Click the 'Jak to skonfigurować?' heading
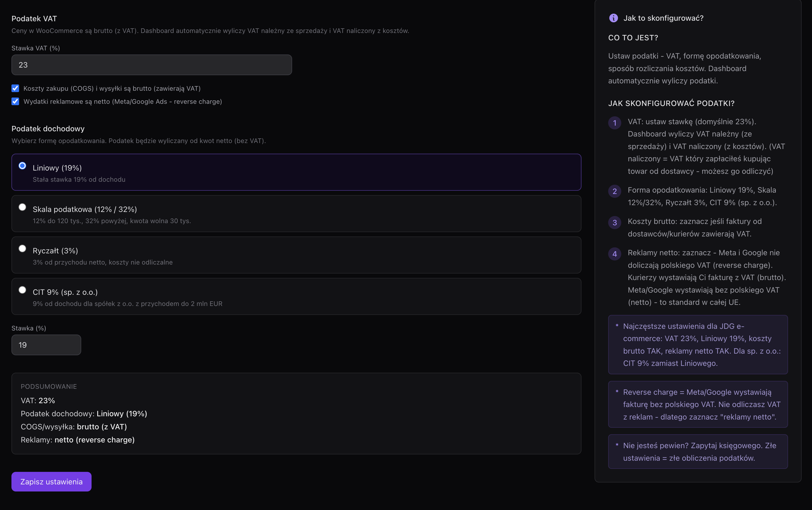Viewport: 812px width, 510px height. 663,18
